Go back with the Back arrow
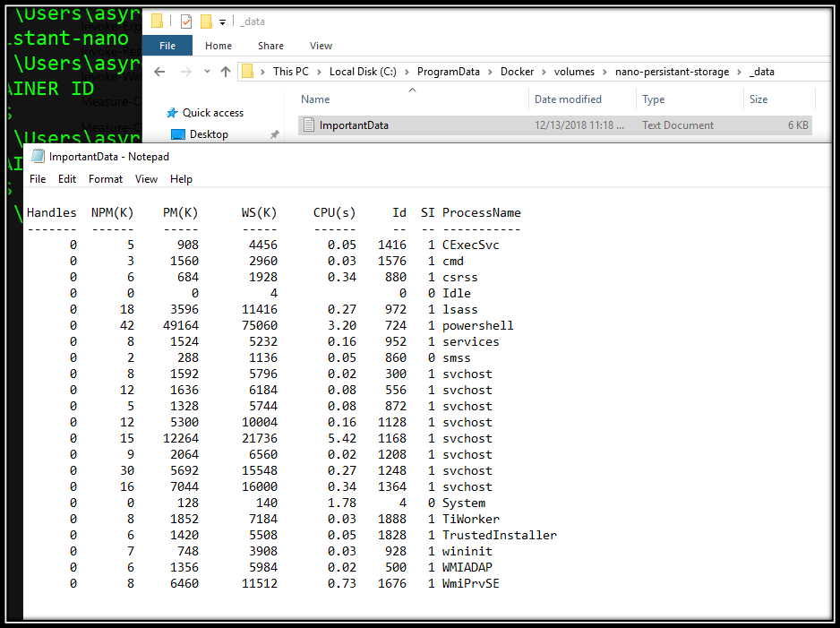 click(159, 72)
